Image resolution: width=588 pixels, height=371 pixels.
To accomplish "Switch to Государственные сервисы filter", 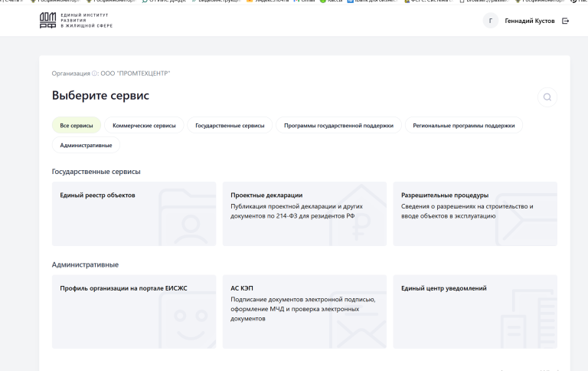I will pyautogui.click(x=230, y=126).
